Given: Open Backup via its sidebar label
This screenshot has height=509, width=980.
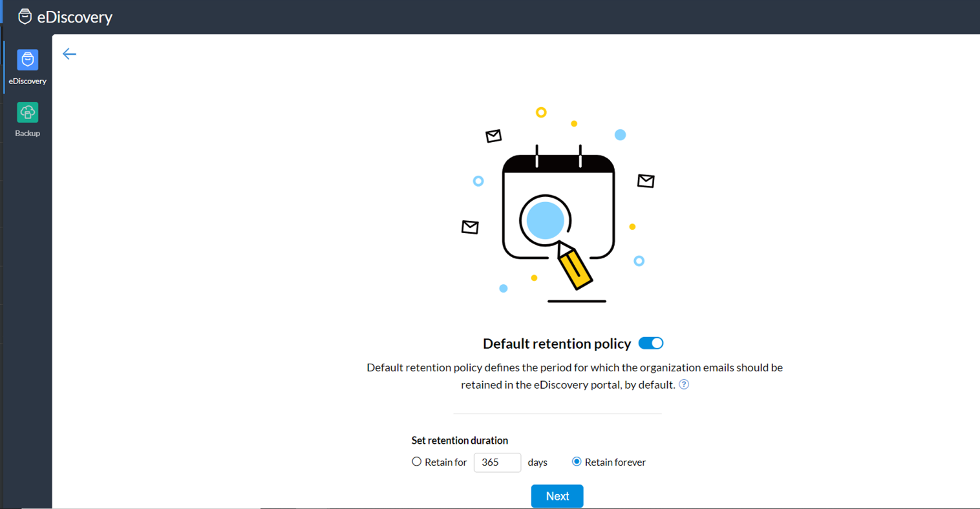Looking at the screenshot, I should tap(27, 133).
